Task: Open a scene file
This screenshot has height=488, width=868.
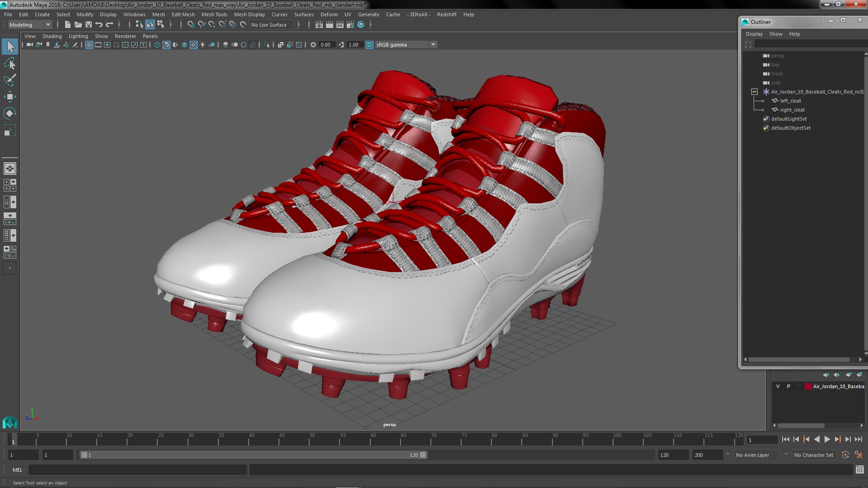Action: 78,25
